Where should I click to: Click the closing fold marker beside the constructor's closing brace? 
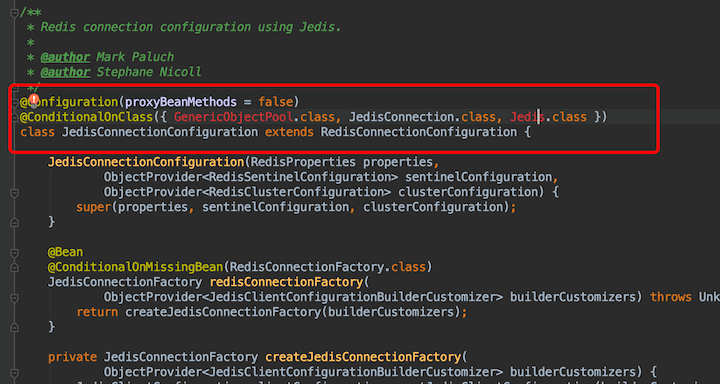click(x=14, y=222)
